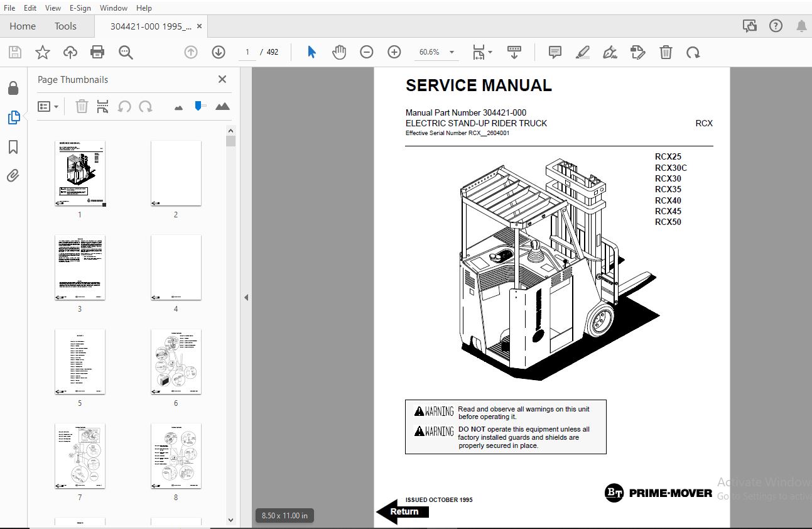Go to next page arrow
Viewport: 812px width, 529px height.
(x=219, y=52)
